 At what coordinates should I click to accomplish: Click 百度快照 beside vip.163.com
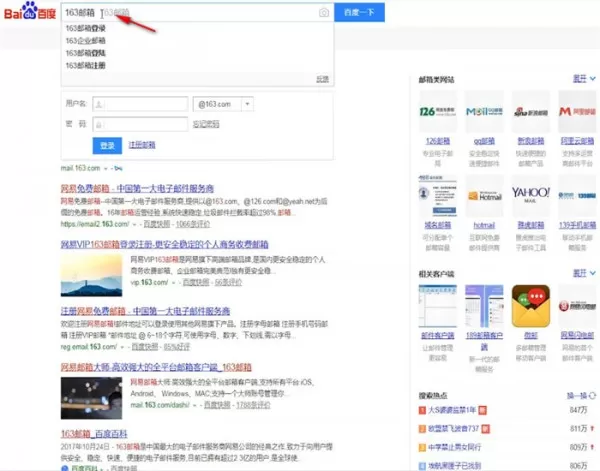[196, 282]
